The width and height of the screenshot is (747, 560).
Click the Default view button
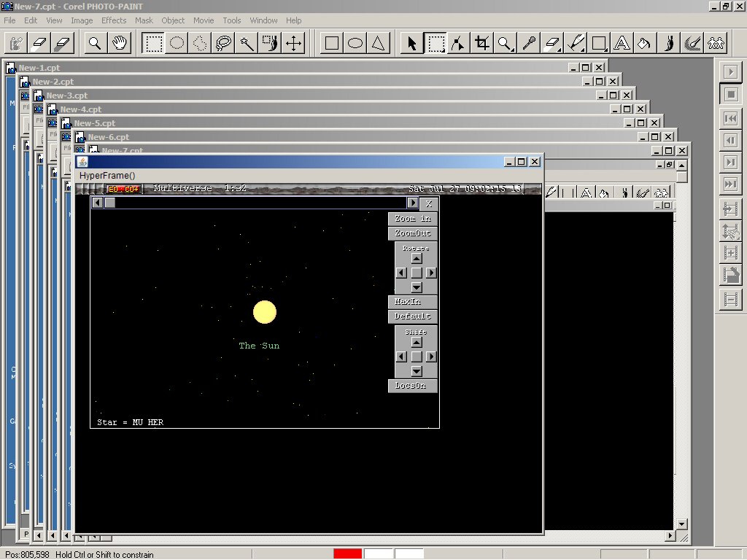pyautogui.click(x=412, y=316)
